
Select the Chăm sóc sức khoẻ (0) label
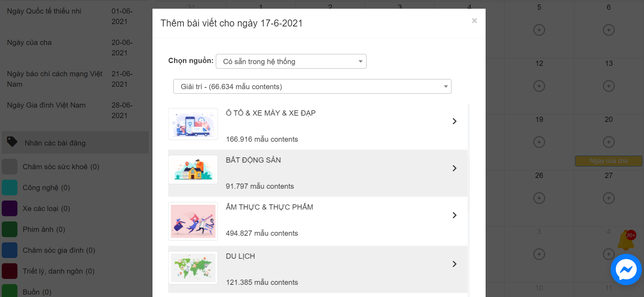click(x=61, y=167)
